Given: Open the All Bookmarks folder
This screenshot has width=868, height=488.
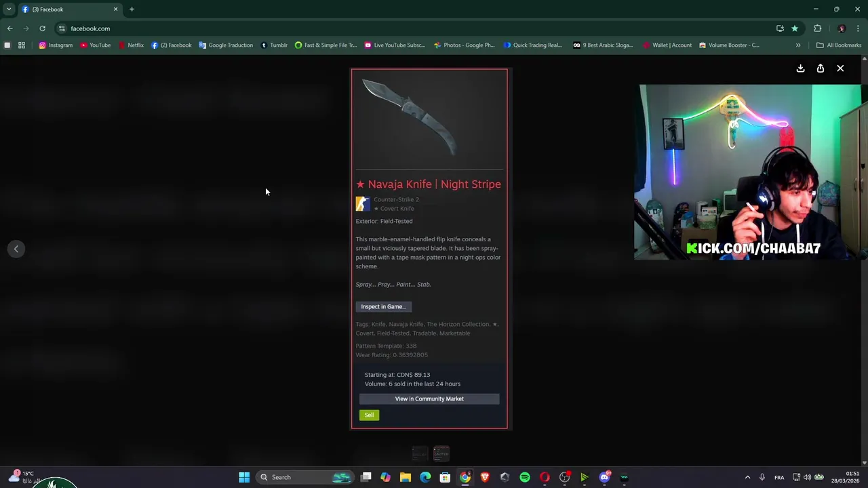Looking at the screenshot, I should click(x=839, y=45).
